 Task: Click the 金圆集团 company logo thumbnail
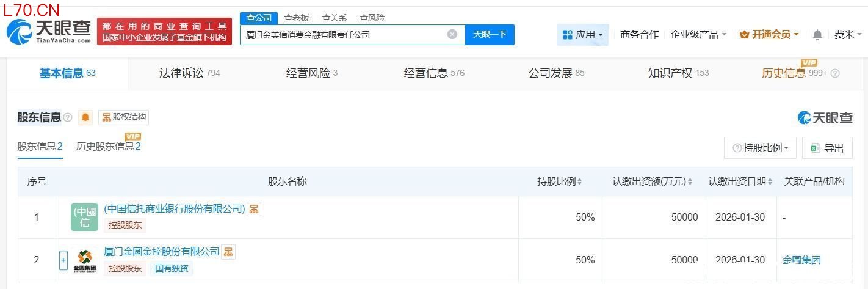(84, 260)
